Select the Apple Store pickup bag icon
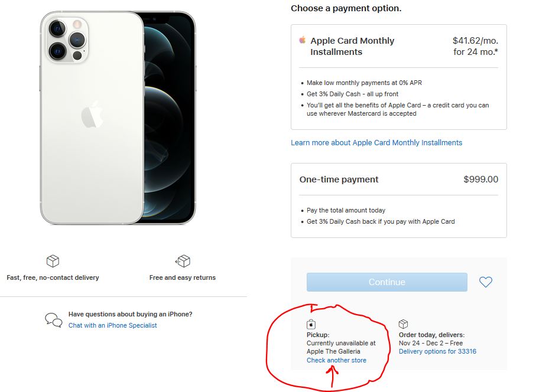Image resolution: width=536 pixels, height=392 pixels. click(x=311, y=323)
